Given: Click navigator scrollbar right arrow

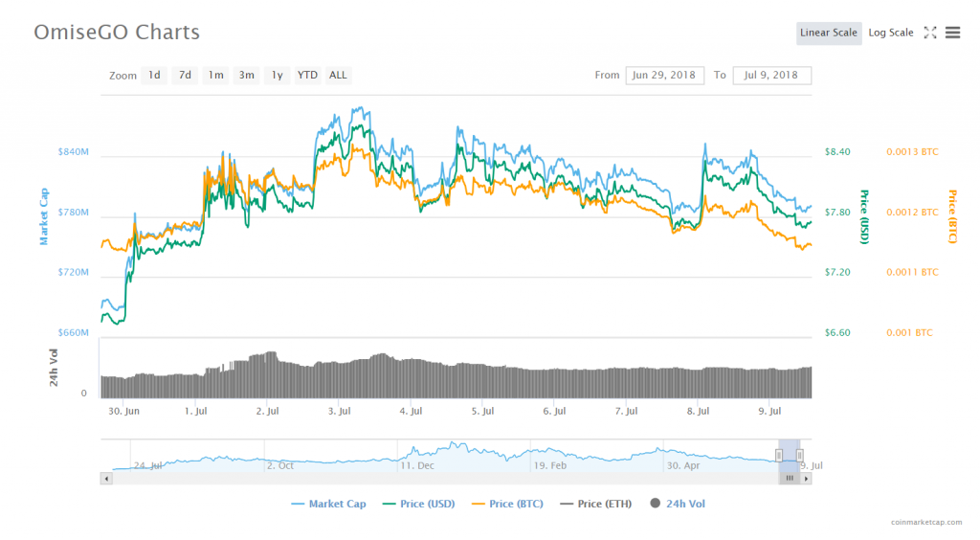Looking at the screenshot, I should (806, 479).
